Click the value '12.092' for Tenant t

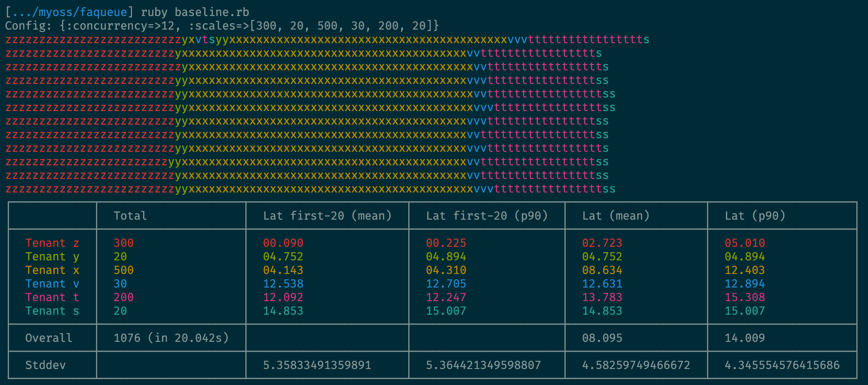click(x=283, y=297)
